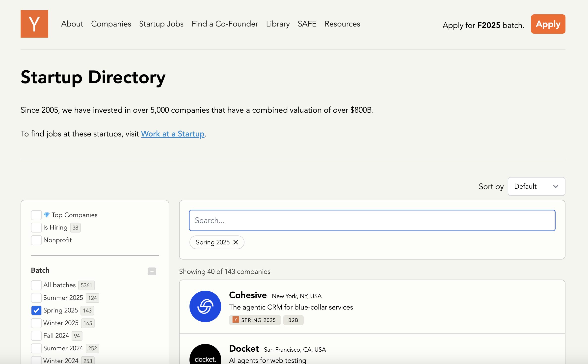Click the Summer 2025 count 124
Viewport: 588px width, 364px height.
tap(92, 298)
